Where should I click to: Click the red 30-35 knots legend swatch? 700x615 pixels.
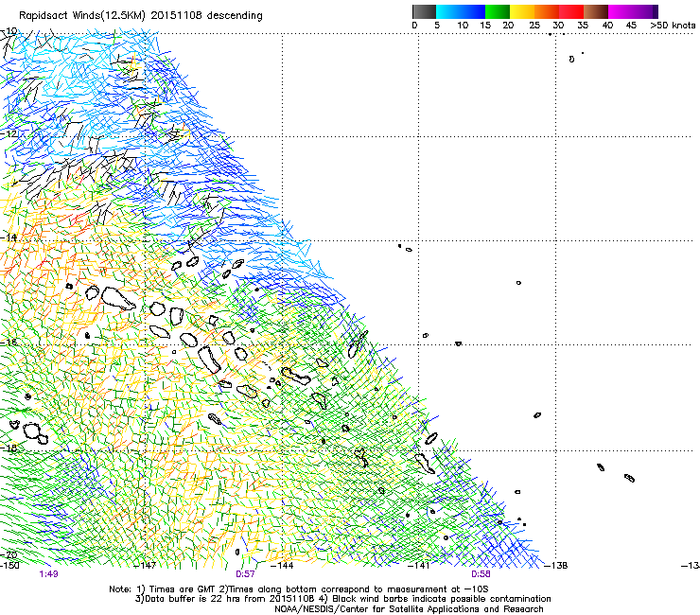point(571,11)
